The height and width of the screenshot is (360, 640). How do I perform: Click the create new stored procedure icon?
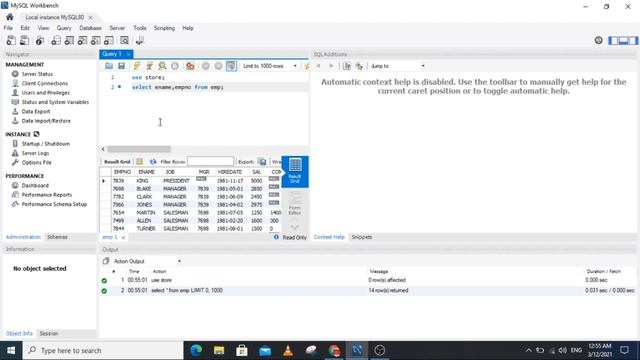click(x=96, y=40)
